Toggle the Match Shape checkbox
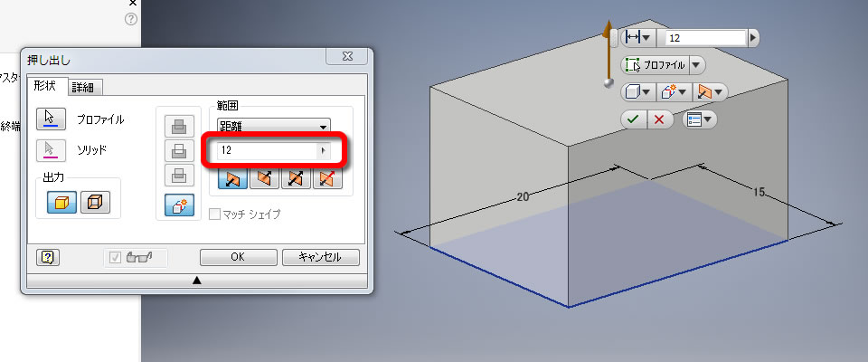 pos(215,214)
